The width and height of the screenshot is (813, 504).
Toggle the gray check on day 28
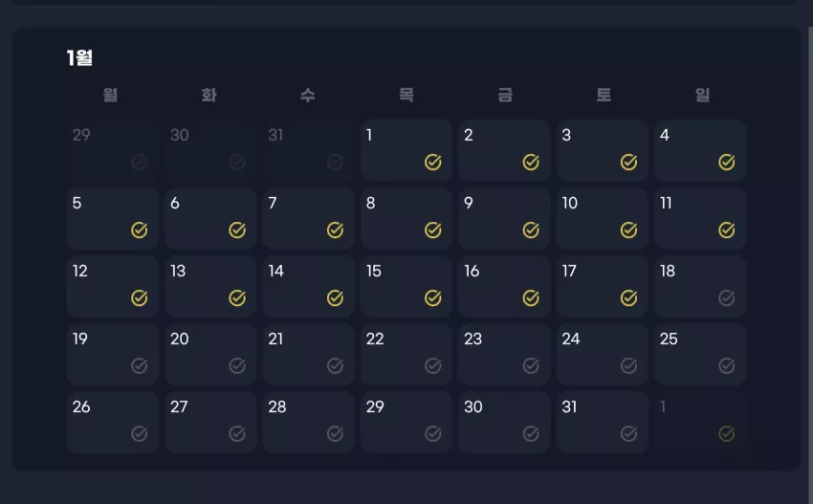click(335, 433)
